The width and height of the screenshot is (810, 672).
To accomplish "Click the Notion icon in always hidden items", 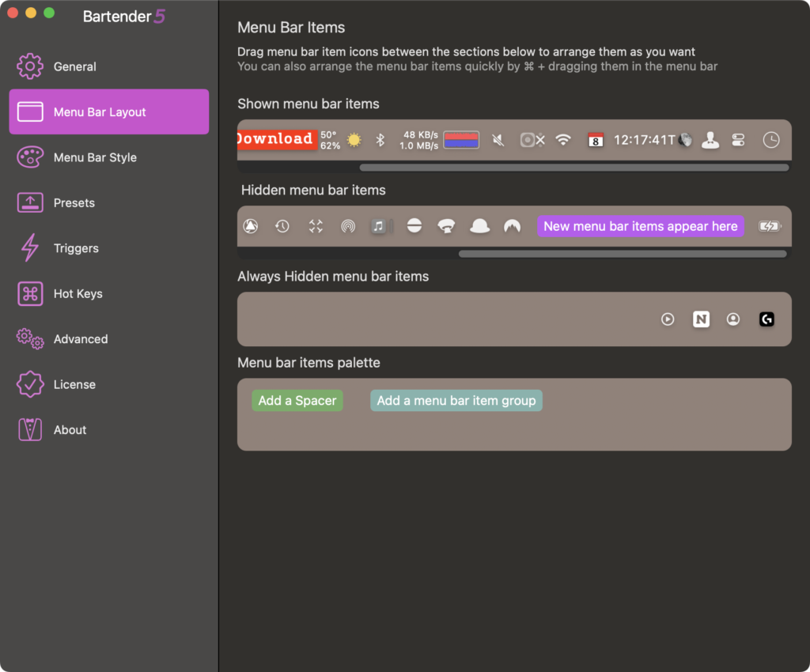I will [x=701, y=319].
